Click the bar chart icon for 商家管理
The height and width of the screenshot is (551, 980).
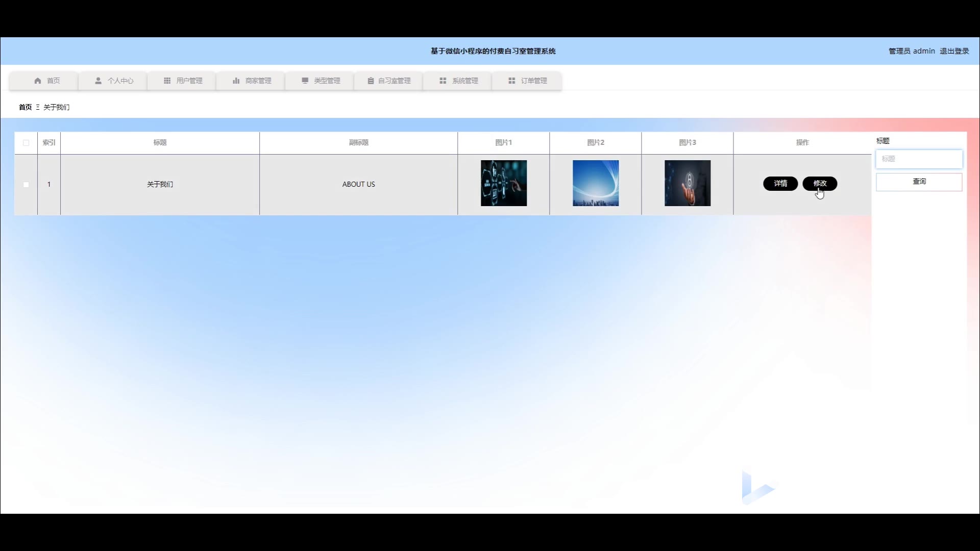pos(236,81)
